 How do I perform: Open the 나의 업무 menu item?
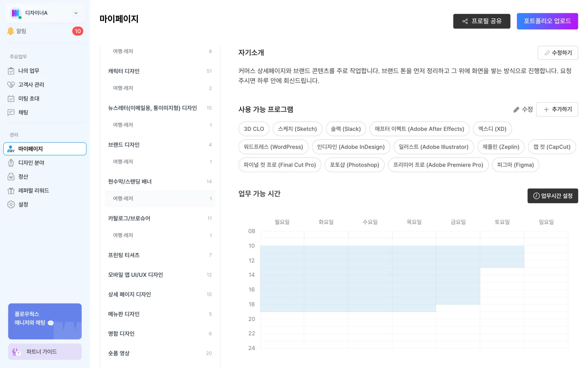tap(45, 71)
